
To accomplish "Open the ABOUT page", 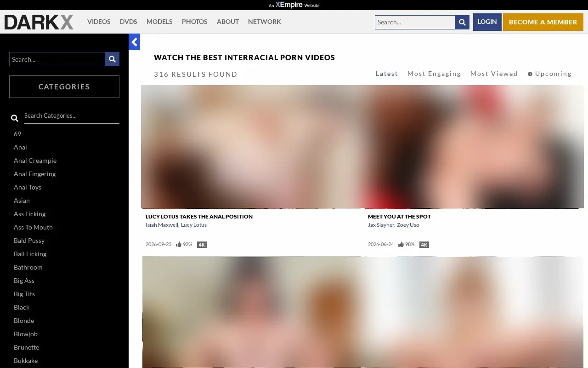I will tap(228, 22).
